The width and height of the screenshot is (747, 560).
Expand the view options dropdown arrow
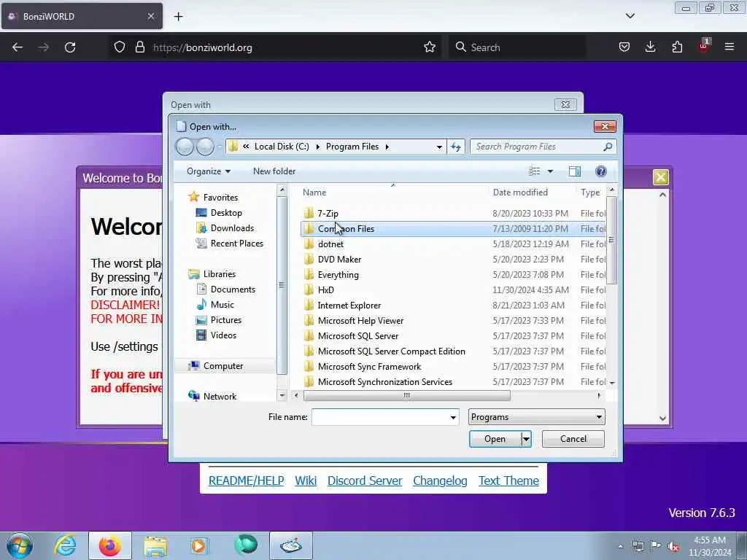point(550,171)
